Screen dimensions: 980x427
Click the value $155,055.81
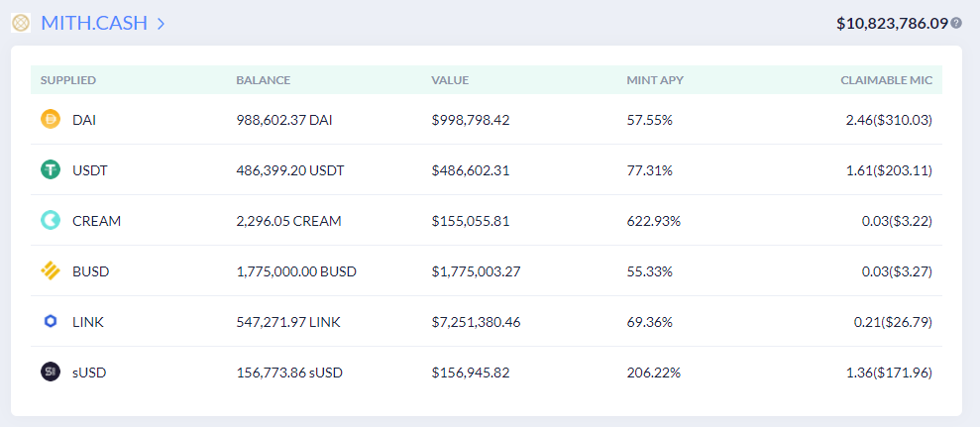pos(471,221)
